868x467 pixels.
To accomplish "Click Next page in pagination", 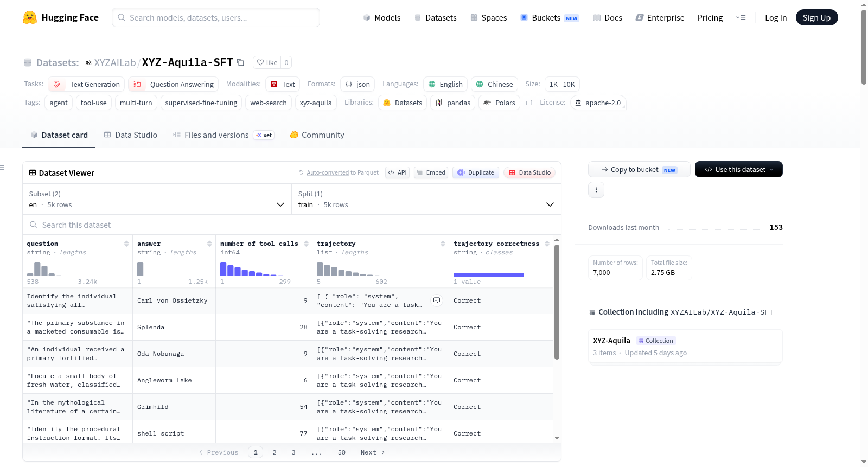I will point(373,452).
